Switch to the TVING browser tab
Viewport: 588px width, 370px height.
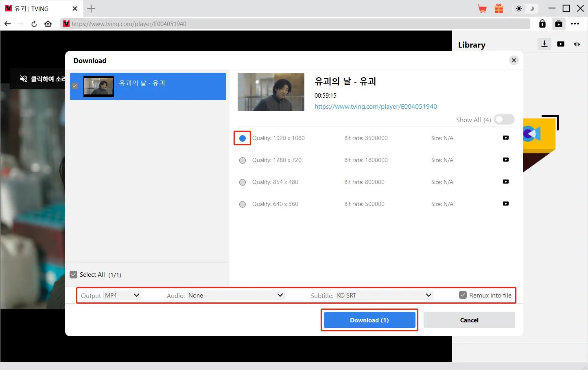click(x=37, y=9)
